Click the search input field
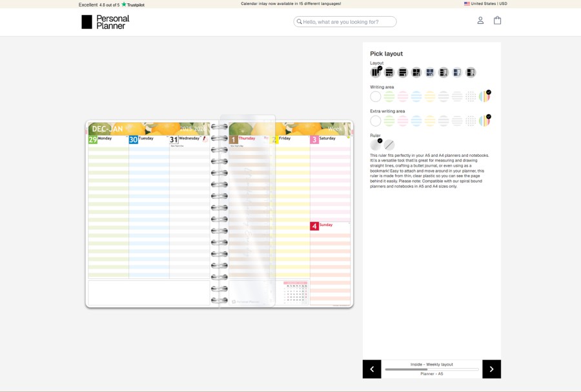Image resolution: width=581 pixels, height=392 pixels. (x=349, y=22)
